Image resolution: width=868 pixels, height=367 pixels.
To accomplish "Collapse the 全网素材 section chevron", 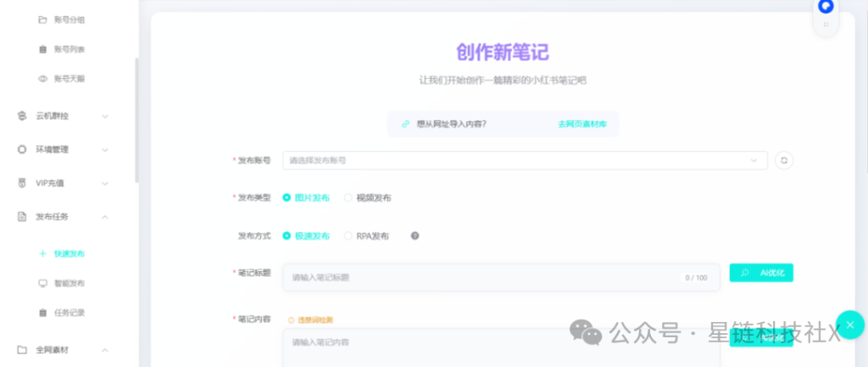I will (x=105, y=350).
